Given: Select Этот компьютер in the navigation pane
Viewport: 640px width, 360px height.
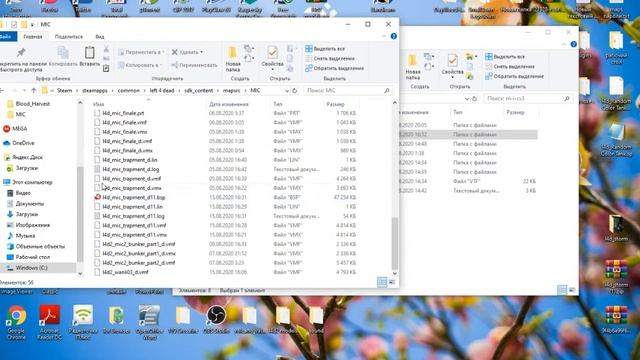Looking at the screenshot, I should point(28,182).
